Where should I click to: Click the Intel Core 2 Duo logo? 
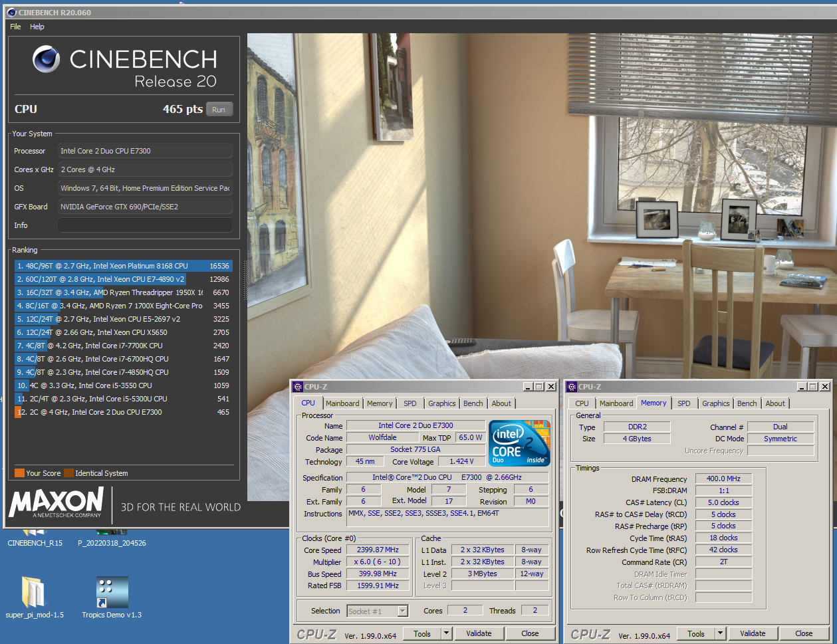[x=519, y=443]
